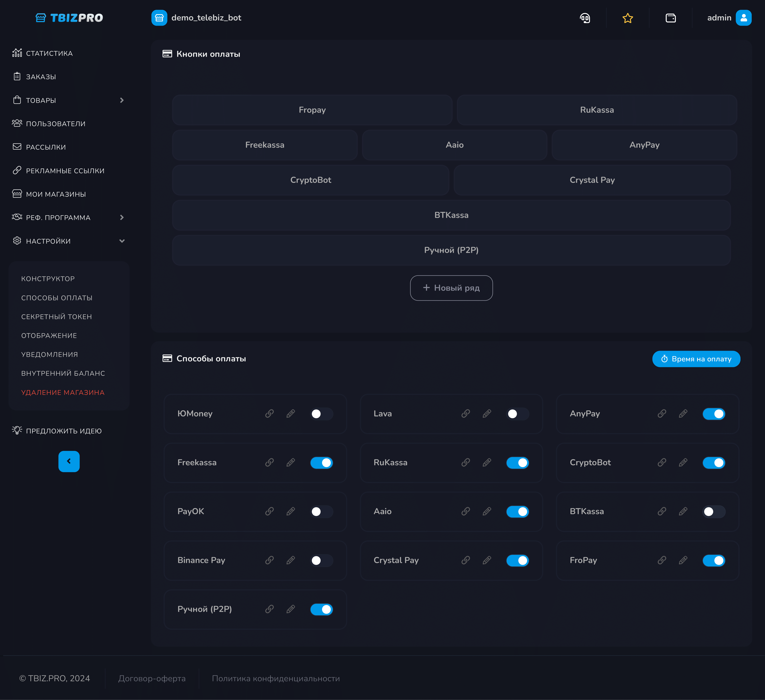Click the demo_telebiz_bot shop icon
Viewport: 765px width, 700px height.
[159, 18]
